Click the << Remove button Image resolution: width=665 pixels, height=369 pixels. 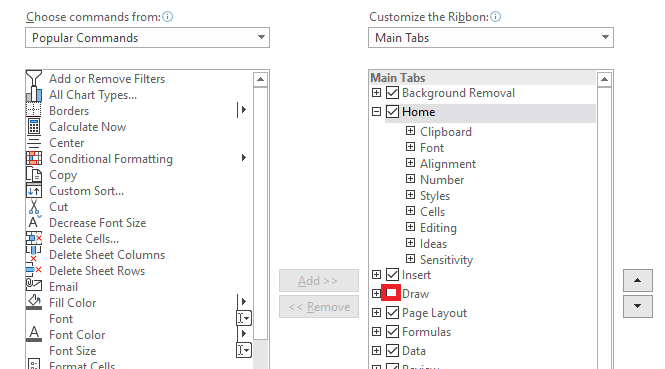coord(319,307)
